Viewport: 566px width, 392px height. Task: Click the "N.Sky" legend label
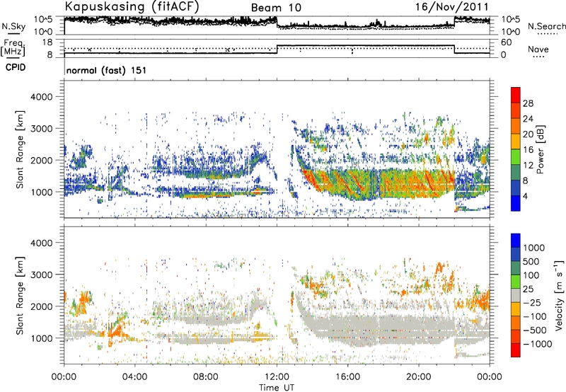tap(13, 26)
